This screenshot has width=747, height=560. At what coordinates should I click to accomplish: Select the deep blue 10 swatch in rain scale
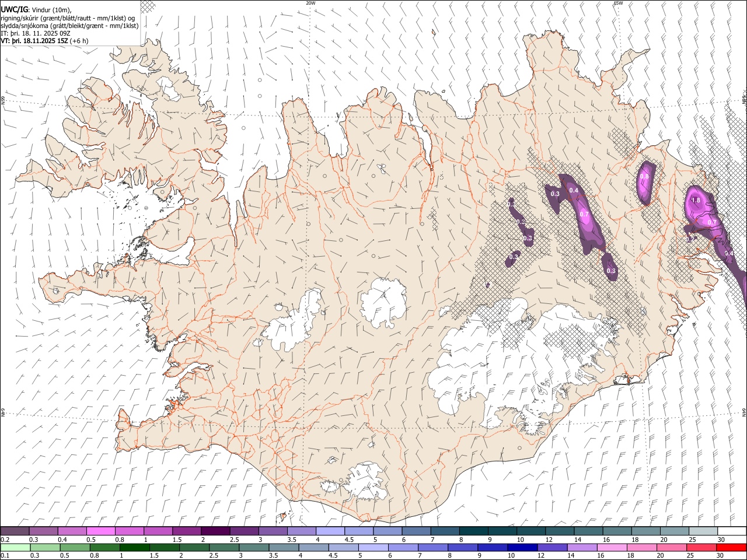pos(522,547)
